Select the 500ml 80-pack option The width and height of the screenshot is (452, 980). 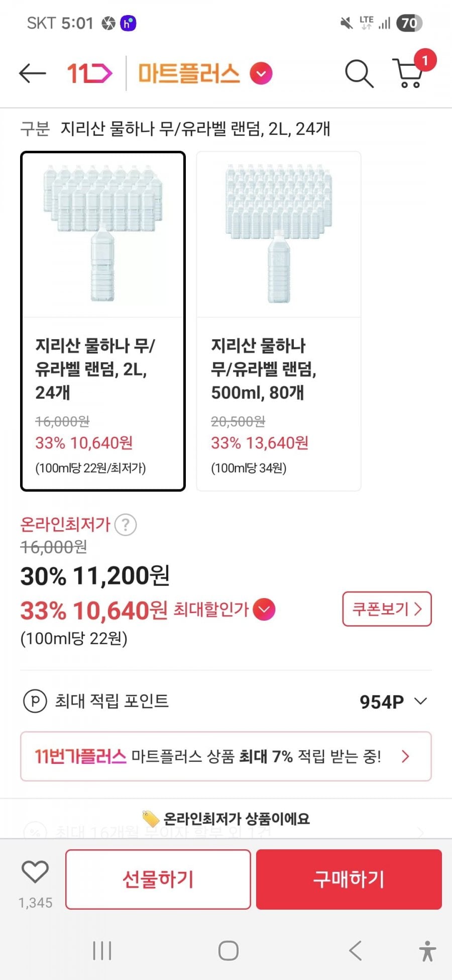pyautogui.click(x=278, y=392)
